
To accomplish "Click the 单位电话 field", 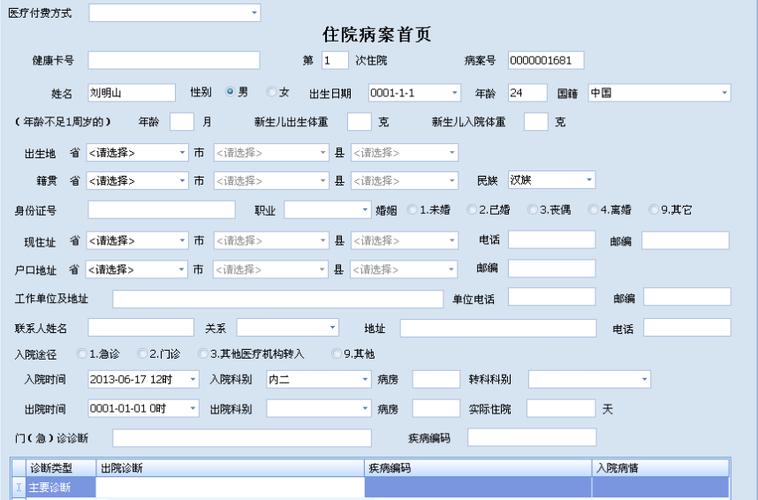I will [x=552, y=297].
